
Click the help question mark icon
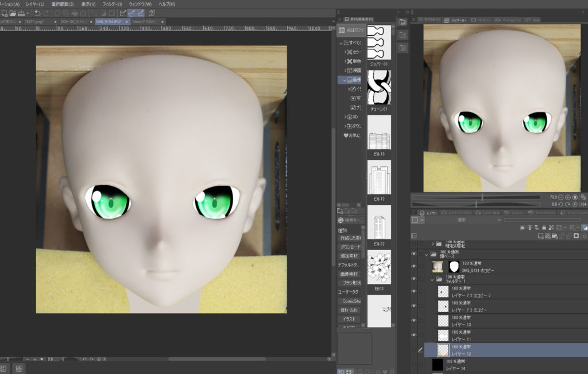pos(152,13)
